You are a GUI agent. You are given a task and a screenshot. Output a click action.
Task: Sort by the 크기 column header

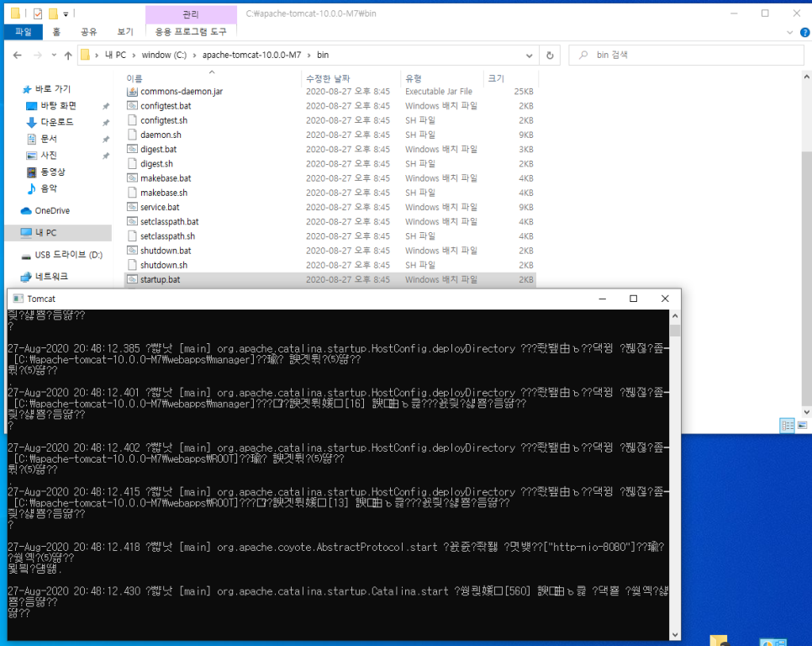(496, 78)
